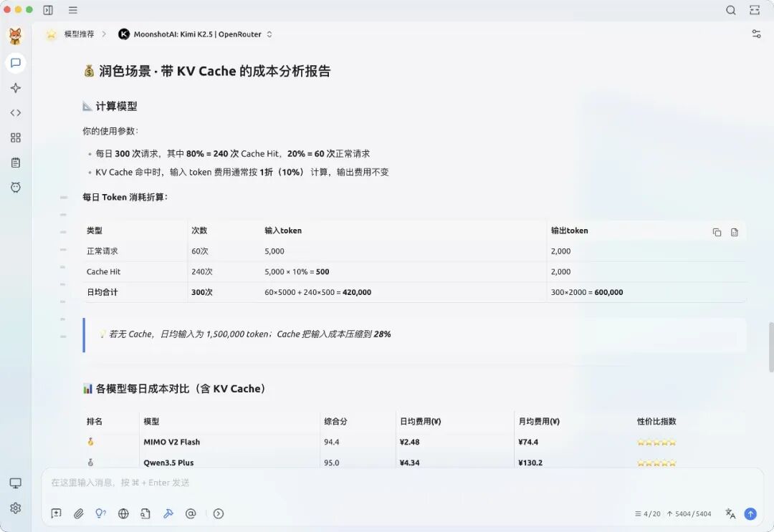Image resolution: width=774 pixels, height=532 pixels.
Task: Expand the chat settings icon at top right
Action: (x=756, y=34)
